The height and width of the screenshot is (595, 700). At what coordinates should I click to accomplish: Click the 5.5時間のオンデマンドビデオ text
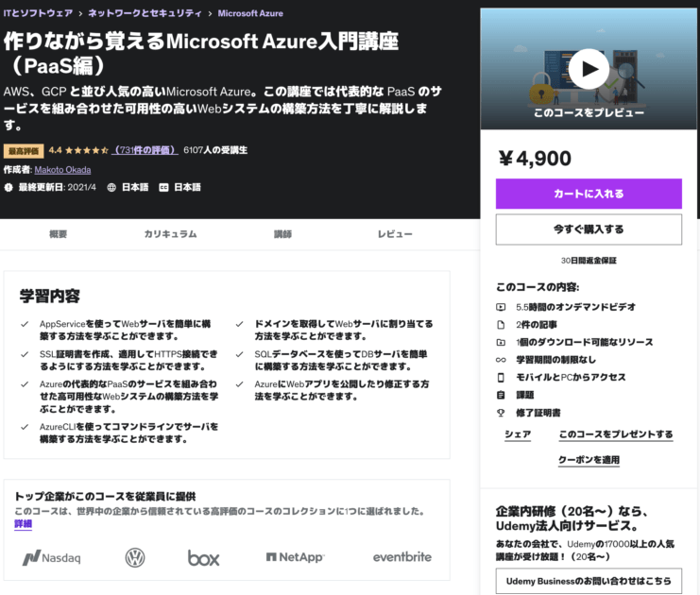pos(575,307)
